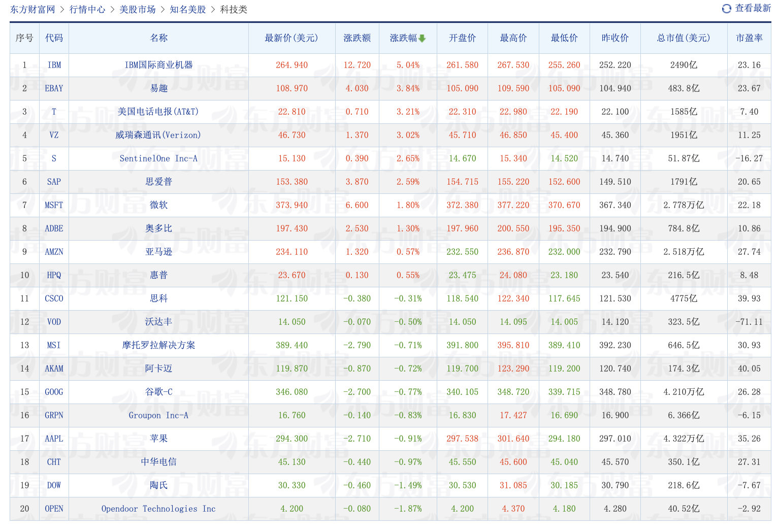The image size is (778, 532).
Task: Open the 东方财富网 breadcrumb link
Action: point(33,10)
